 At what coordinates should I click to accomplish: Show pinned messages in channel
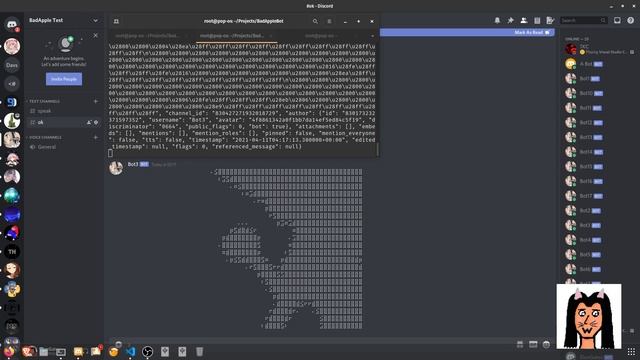coord(511,20)
